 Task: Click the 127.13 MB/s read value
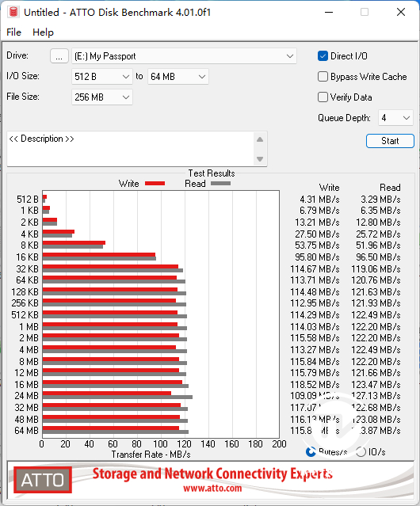[x=376, y=396]
